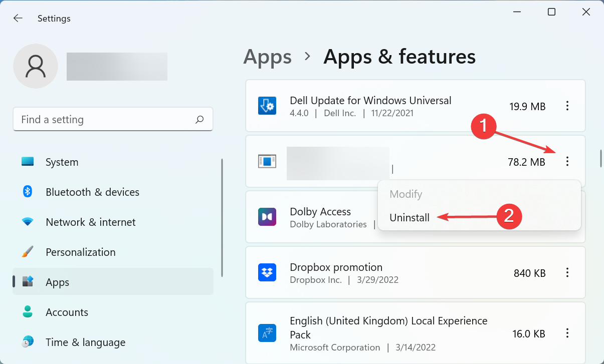The image size is (604, 364).
Task: Click the Dolby Access app icon
Action: pyautogui.click(x=267, y=217)
